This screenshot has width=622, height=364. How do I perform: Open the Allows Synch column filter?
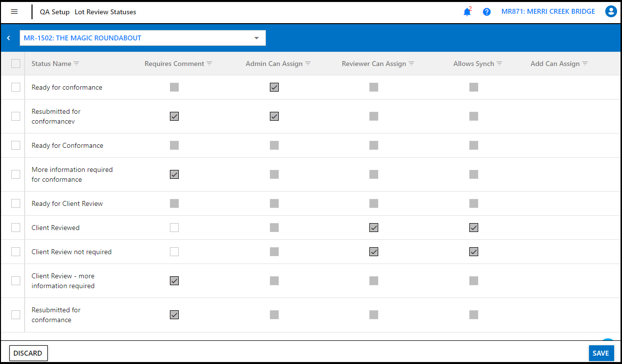coord(500,63)
